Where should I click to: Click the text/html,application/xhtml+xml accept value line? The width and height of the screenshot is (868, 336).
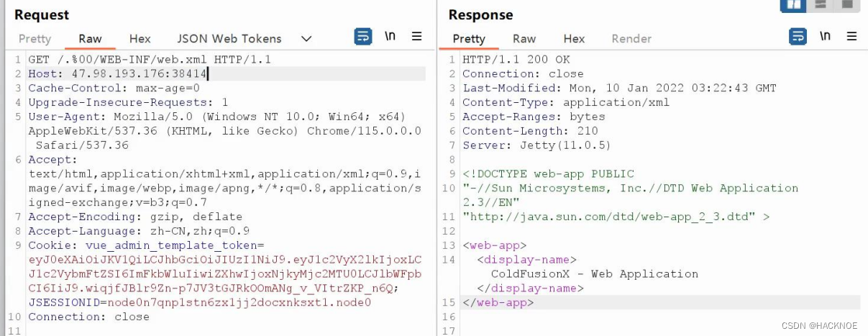[225, 173]
